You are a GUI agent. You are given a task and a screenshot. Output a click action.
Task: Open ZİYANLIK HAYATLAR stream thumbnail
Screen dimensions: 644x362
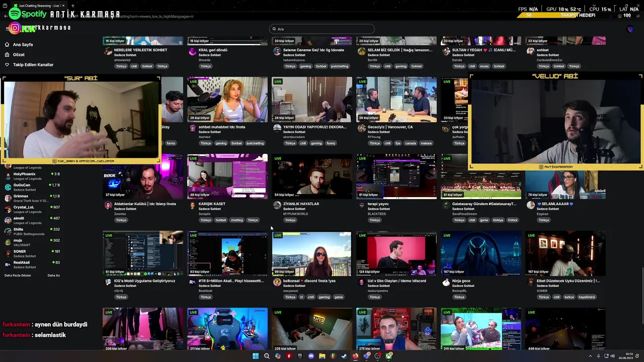[x=311, y=176]
